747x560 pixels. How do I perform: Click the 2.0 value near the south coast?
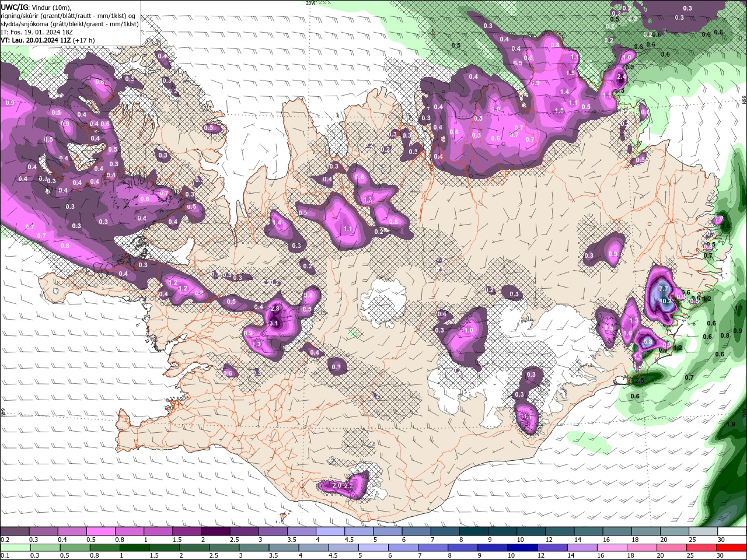pyautogui.click(x=336, y=485)
